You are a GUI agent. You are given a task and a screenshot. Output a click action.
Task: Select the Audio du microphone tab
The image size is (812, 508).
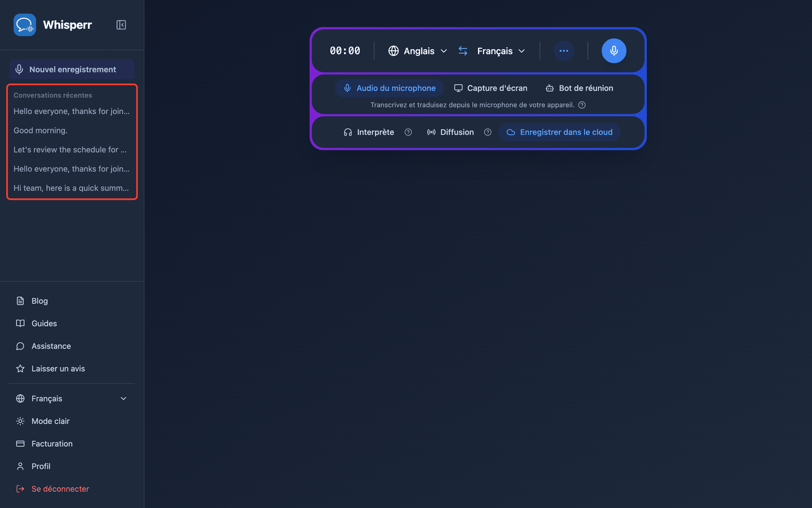tap(389, 88)
